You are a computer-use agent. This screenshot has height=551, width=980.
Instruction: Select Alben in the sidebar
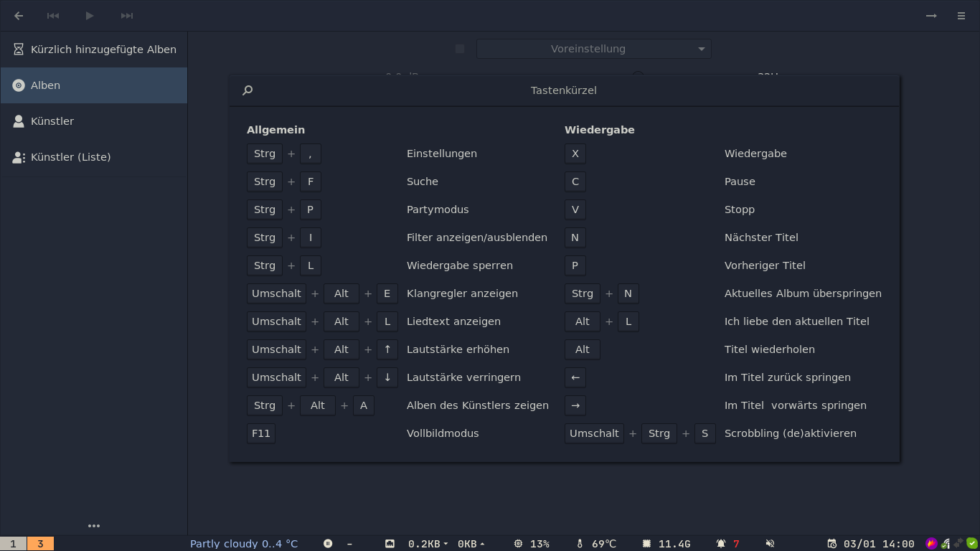94,85
